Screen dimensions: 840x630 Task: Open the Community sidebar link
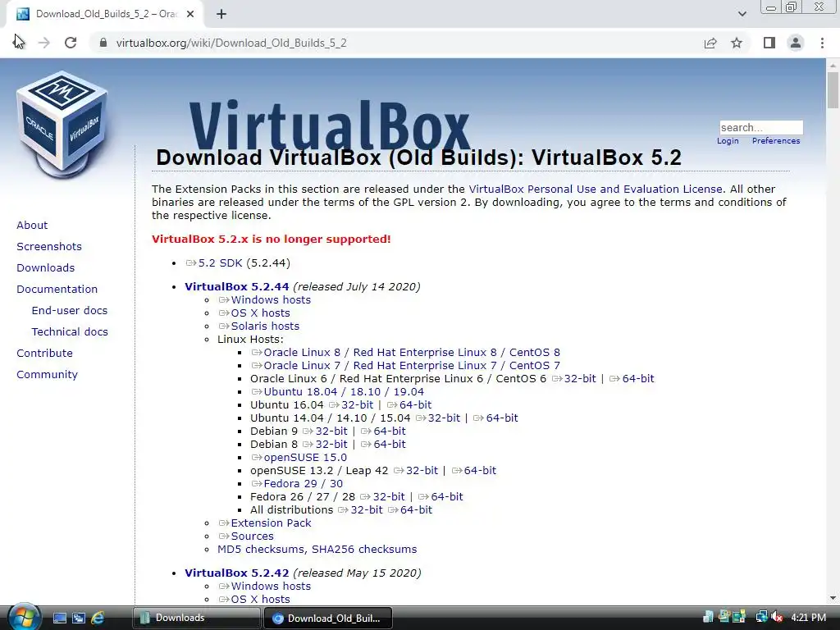[x=47, y=374]
